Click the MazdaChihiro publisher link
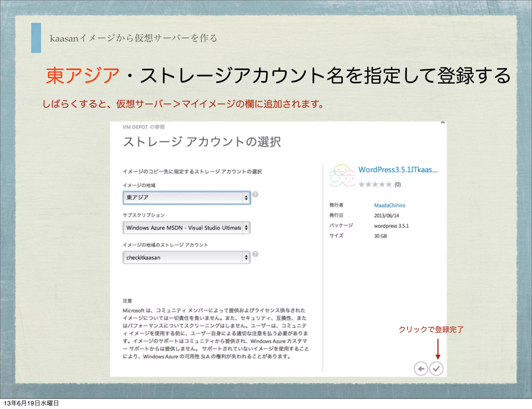Image resolution: width=532 pixels, height=409 pixels. pos(389,205)
